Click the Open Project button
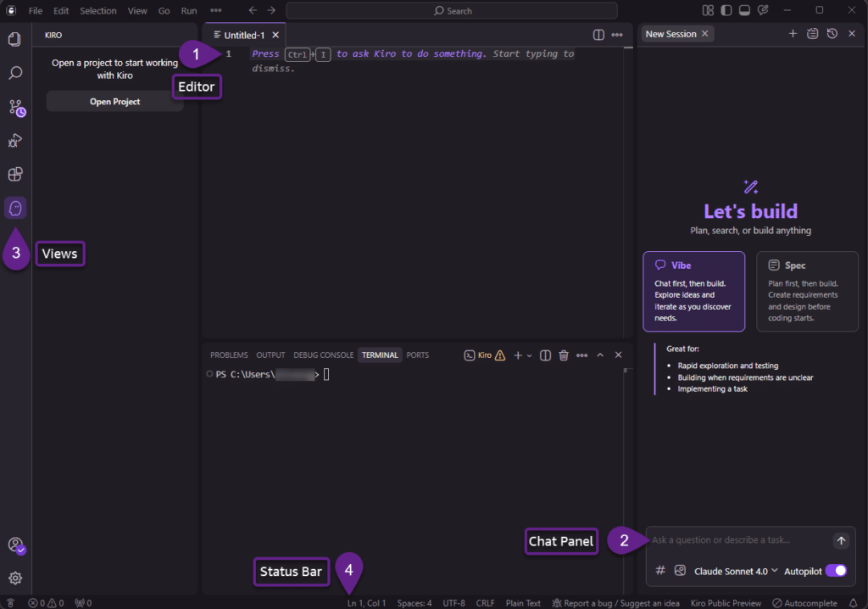Screen dimensions: 868x609 click(114, 101)
